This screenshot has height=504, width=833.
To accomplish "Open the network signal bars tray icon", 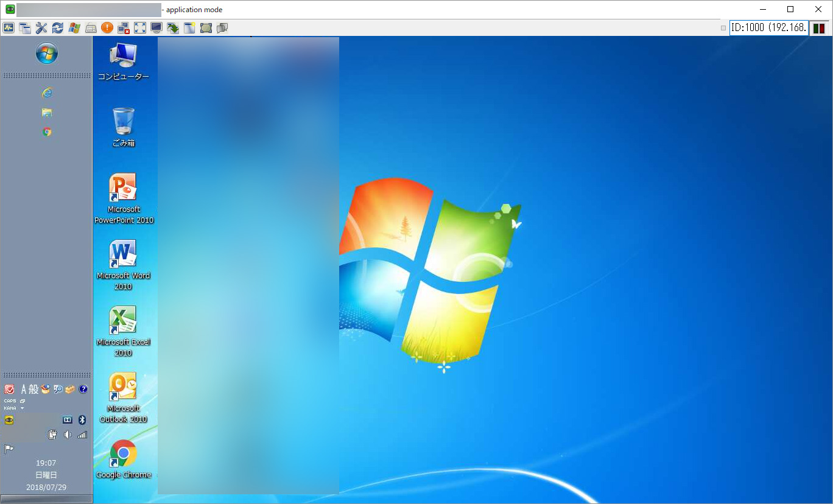I will coord(82,435).
